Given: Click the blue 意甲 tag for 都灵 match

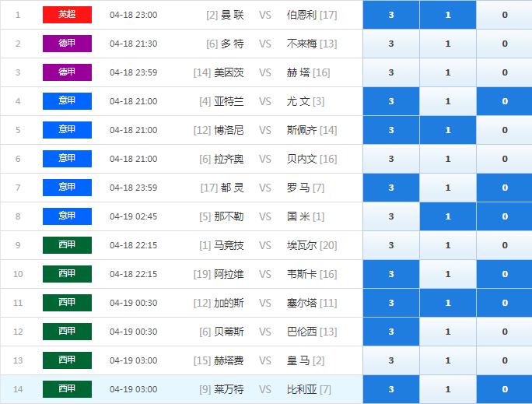Looking at the screenshot, I should point(67,188).
